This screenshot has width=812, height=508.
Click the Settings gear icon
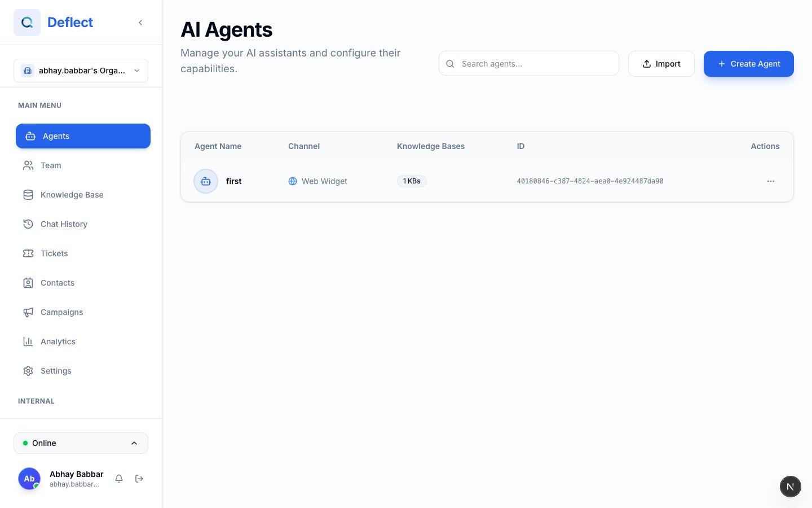pyautogui.click(x=28, y=371)
